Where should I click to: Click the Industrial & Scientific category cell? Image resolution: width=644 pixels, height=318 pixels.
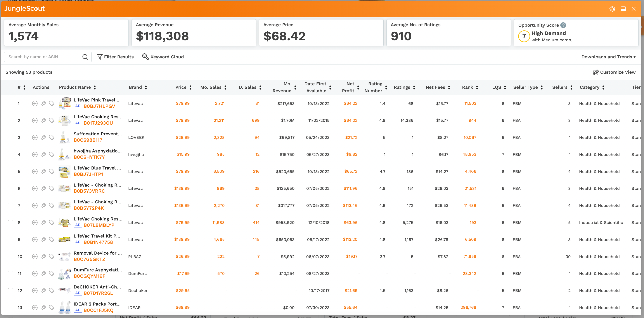[x=601, y=222]
